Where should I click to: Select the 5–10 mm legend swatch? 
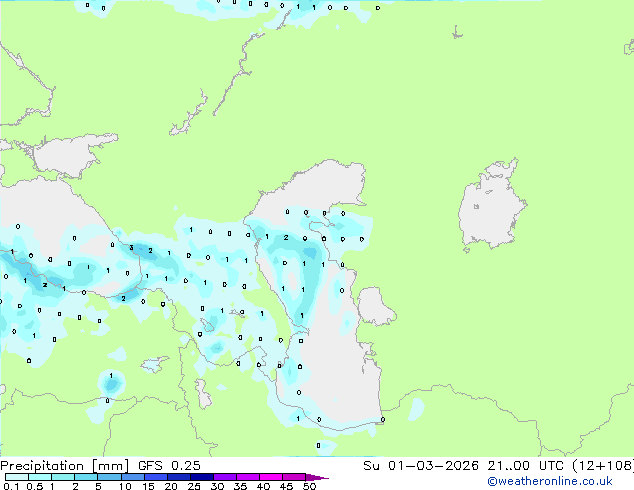click(109, 477)
